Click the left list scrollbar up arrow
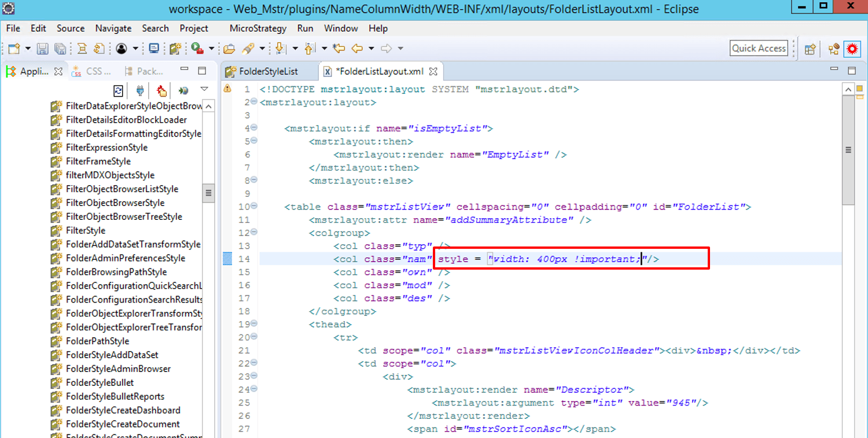Image resolution: width=868 pixels, height=438 pixels. coord(209,106)
